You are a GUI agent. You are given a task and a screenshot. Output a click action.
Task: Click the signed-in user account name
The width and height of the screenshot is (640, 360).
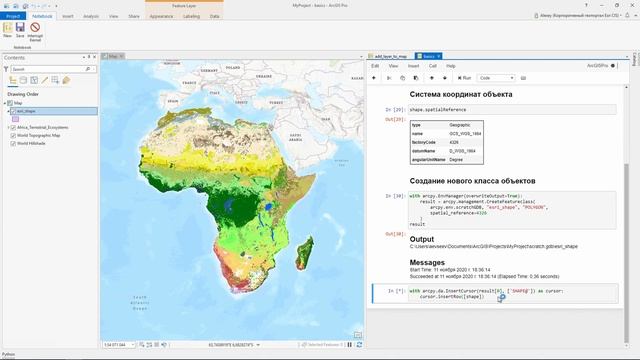coord(578,16)
